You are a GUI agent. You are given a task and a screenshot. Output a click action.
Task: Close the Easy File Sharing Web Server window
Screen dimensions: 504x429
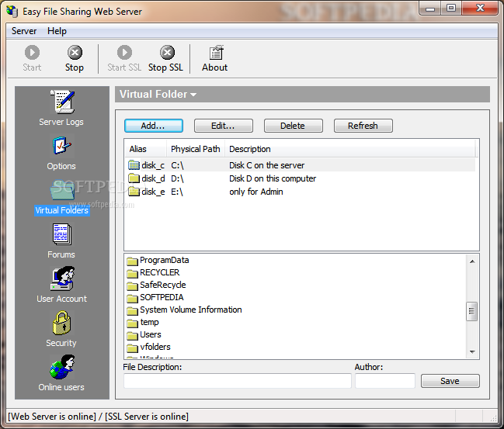coord(480,8)
